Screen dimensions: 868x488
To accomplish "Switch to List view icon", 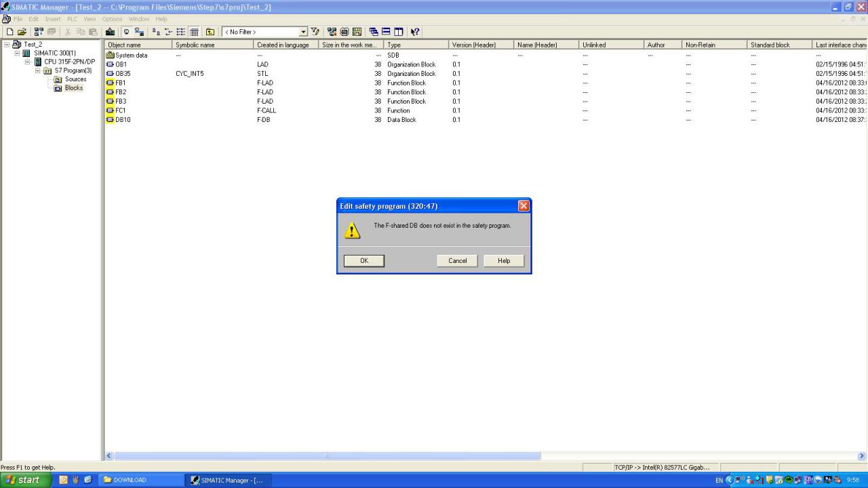I will (181, 32).
